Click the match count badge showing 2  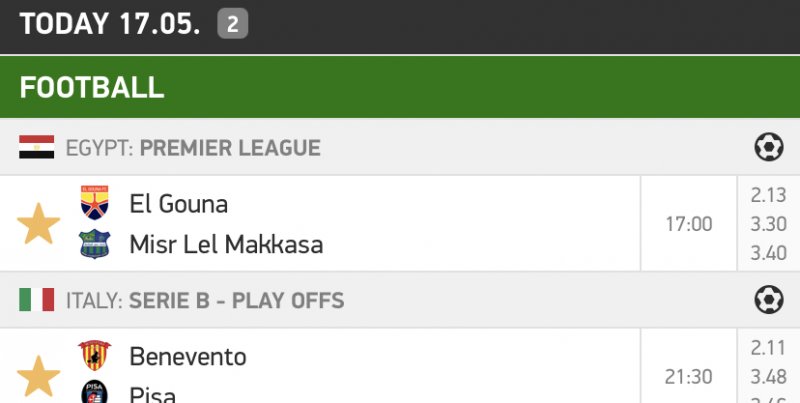(x=232, y=24)
